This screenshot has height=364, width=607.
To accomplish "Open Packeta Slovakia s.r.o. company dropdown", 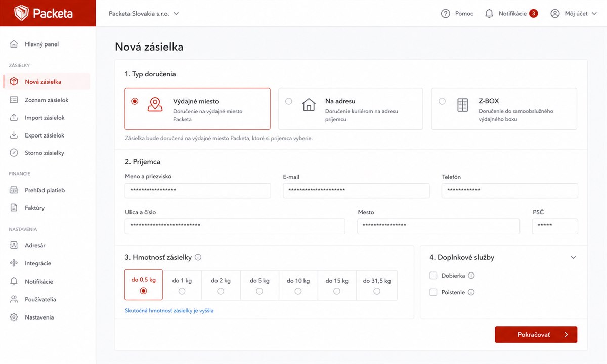I will pos(144,14).
